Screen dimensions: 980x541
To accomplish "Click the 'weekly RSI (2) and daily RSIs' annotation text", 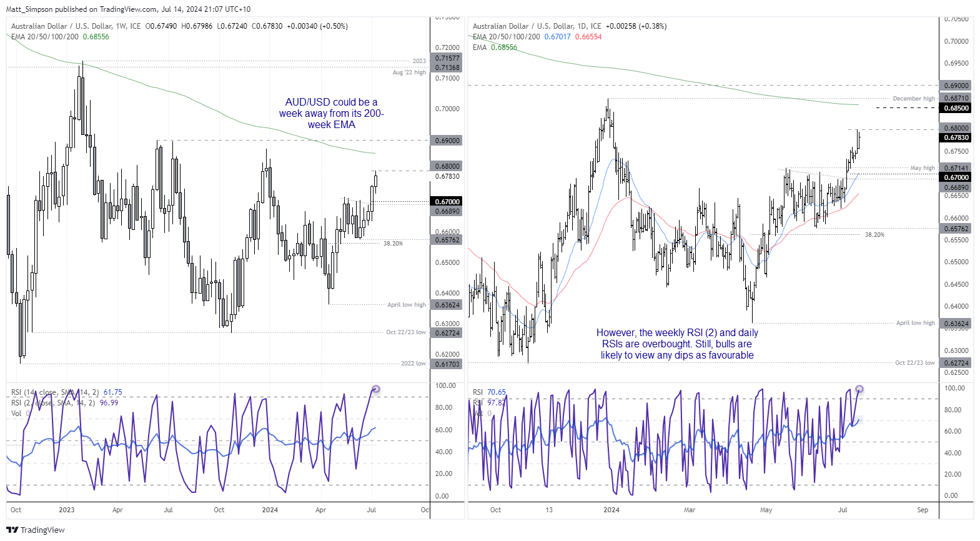I will [x=677, y=344].
